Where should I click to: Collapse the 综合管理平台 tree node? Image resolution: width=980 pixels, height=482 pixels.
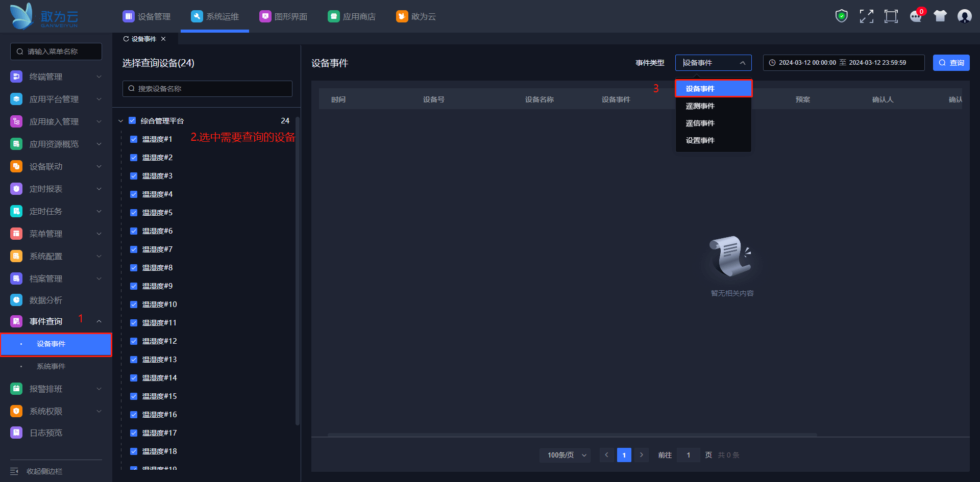tap(121, 121)
